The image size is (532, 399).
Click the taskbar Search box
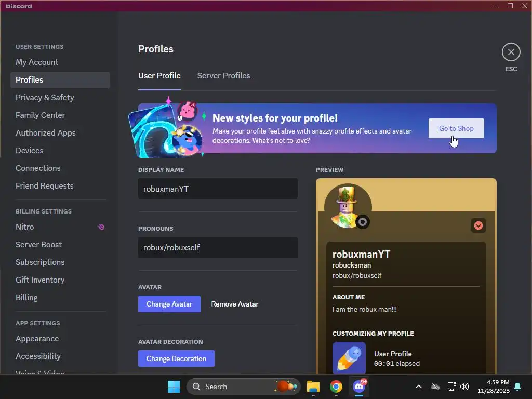(x=243, y=387)
